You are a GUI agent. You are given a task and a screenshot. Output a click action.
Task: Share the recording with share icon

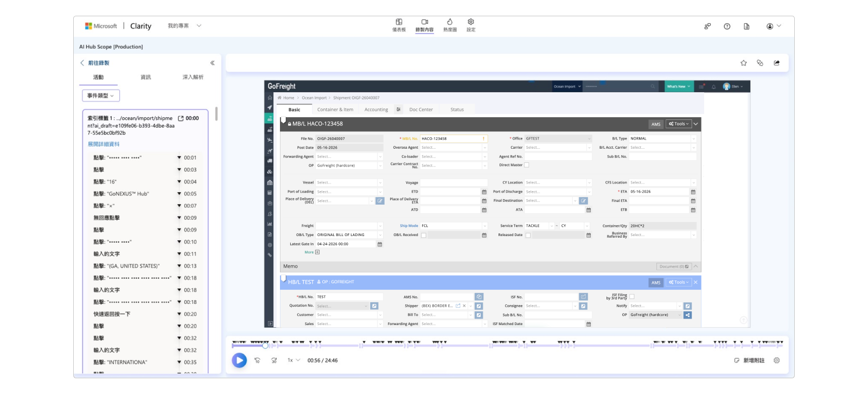click(x=776, y=63)
